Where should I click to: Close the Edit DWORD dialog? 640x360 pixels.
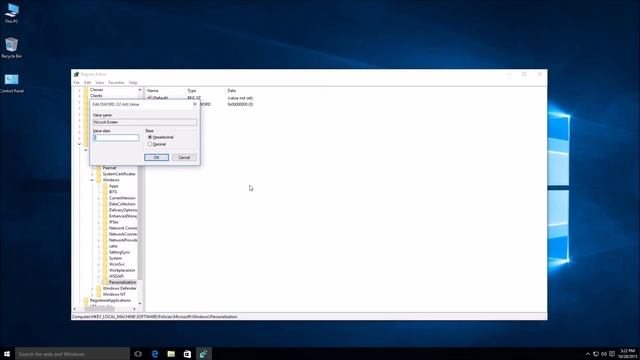click(195, 104)
